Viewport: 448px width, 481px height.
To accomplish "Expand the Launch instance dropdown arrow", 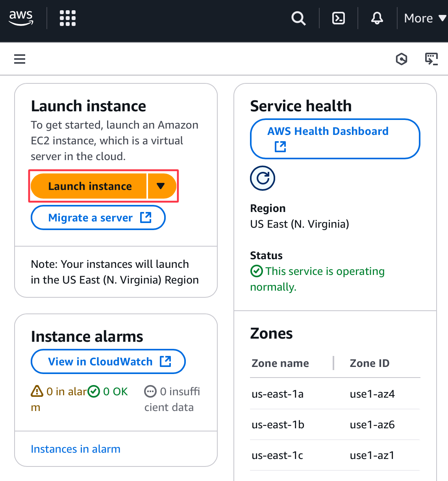I will (162, 186).
